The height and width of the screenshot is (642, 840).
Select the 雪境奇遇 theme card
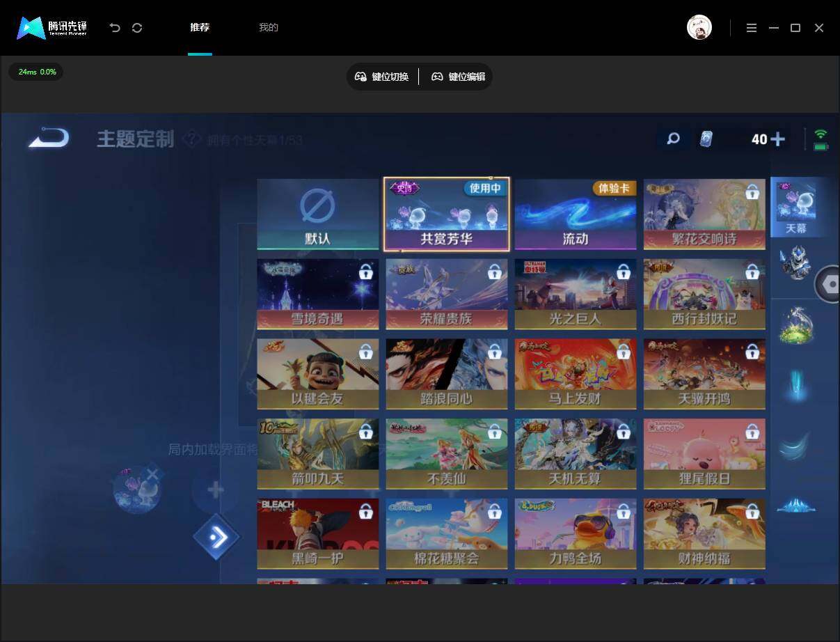(318, 295)
